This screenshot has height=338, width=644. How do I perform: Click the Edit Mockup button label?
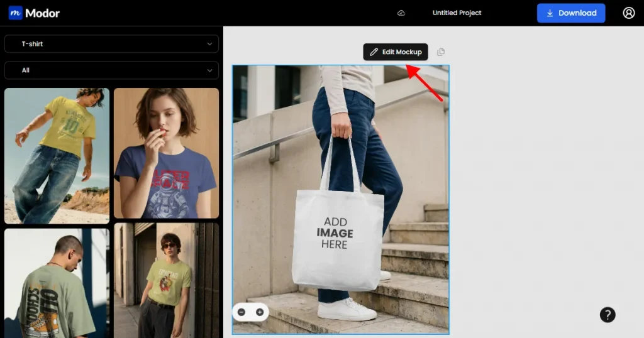401,52
